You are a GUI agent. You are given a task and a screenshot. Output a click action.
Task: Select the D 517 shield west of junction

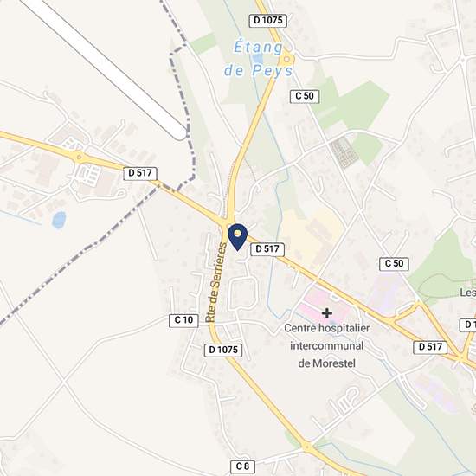point(140,173)
